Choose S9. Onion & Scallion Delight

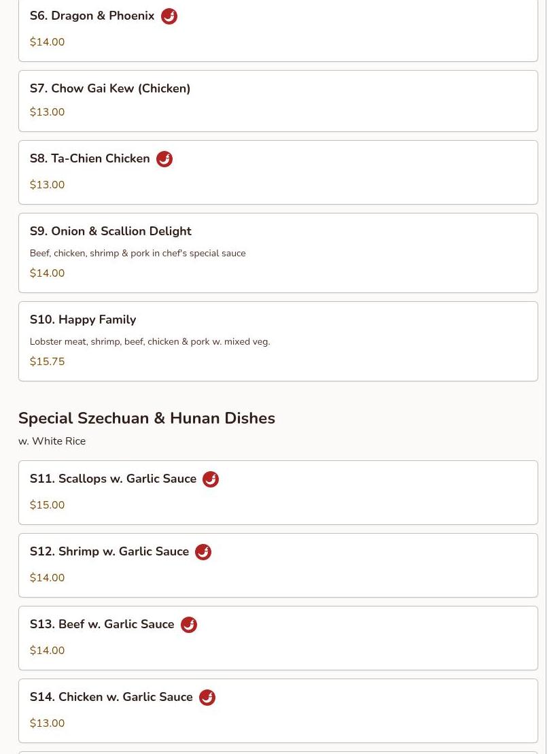pos(278,253)
